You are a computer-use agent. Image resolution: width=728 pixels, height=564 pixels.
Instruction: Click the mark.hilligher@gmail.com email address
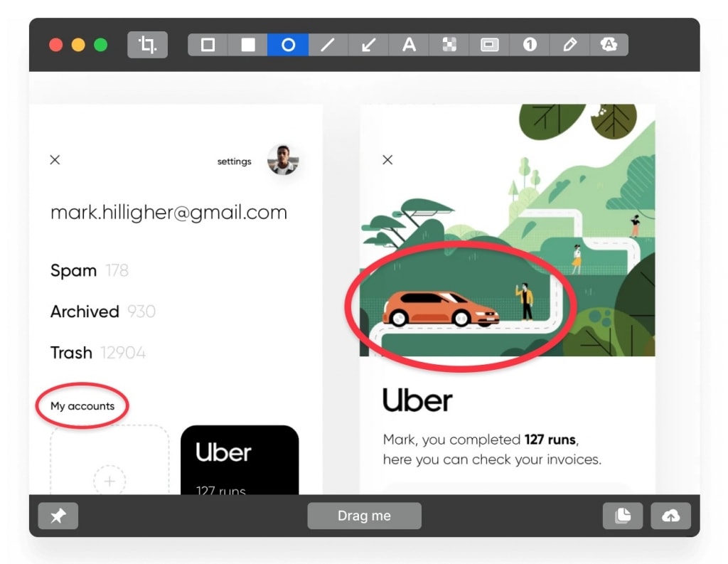coord(168,213)
